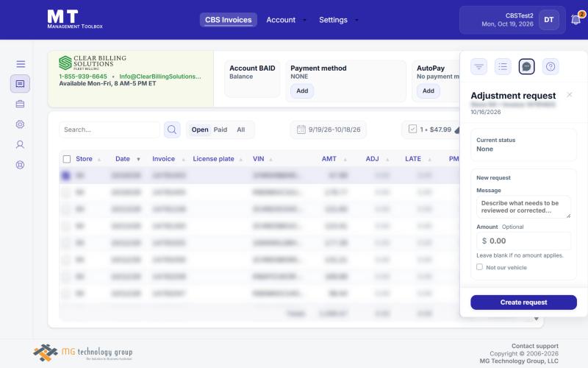Screen dimensions: 588x368
Task: Click the Contact support link
Action: [535, 346]
